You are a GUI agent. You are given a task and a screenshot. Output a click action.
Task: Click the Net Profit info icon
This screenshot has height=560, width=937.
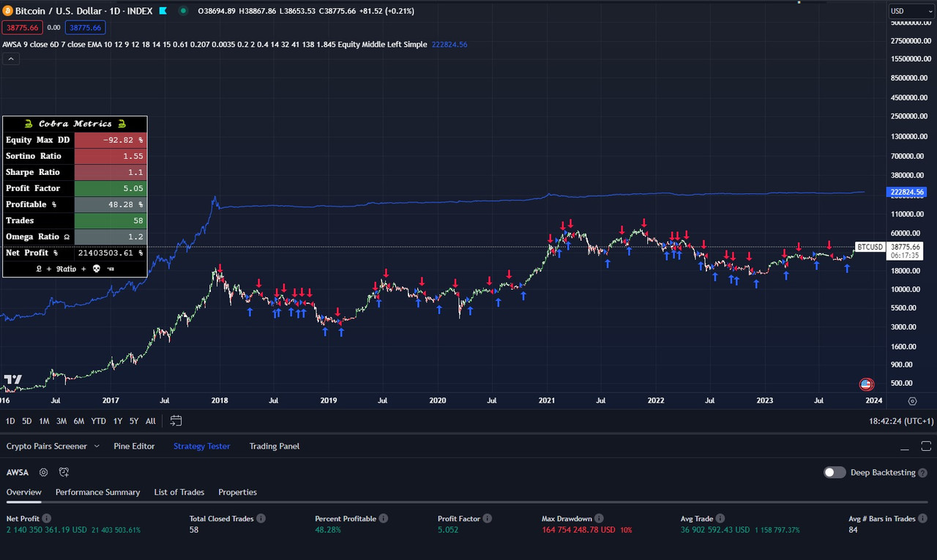coord(48,518)
